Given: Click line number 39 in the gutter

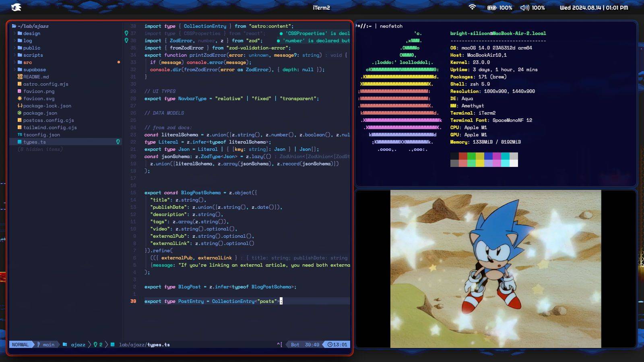Looking at the screenshot, I should click(133, 301).
